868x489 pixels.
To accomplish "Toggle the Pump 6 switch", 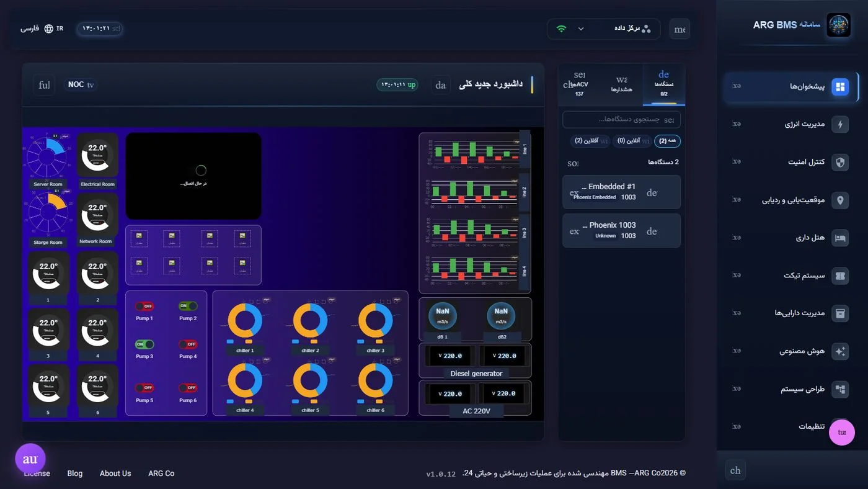I will 188,388.
